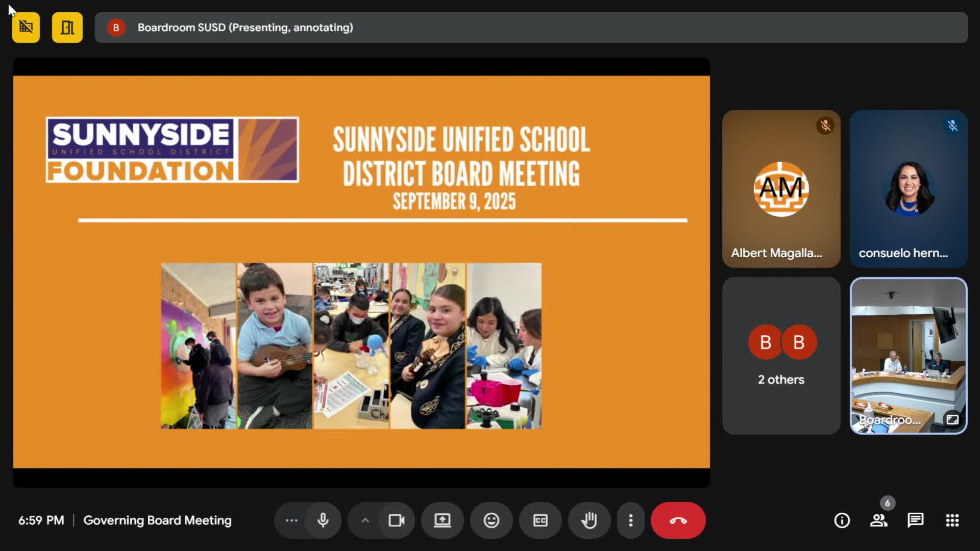This screenshot has height=551, width=980.
Task: Leave the call with red button
Action: pos(678,520)
